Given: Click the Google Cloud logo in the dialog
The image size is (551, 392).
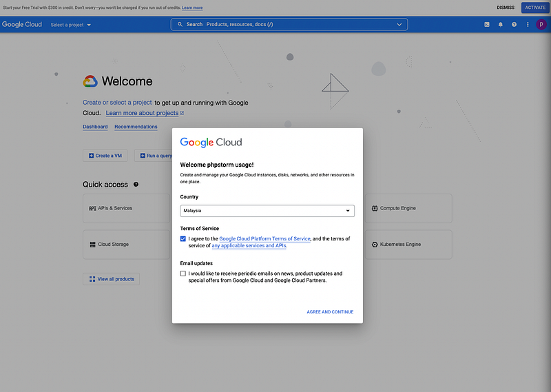Looking at the screenshot, I should point(211,143).
